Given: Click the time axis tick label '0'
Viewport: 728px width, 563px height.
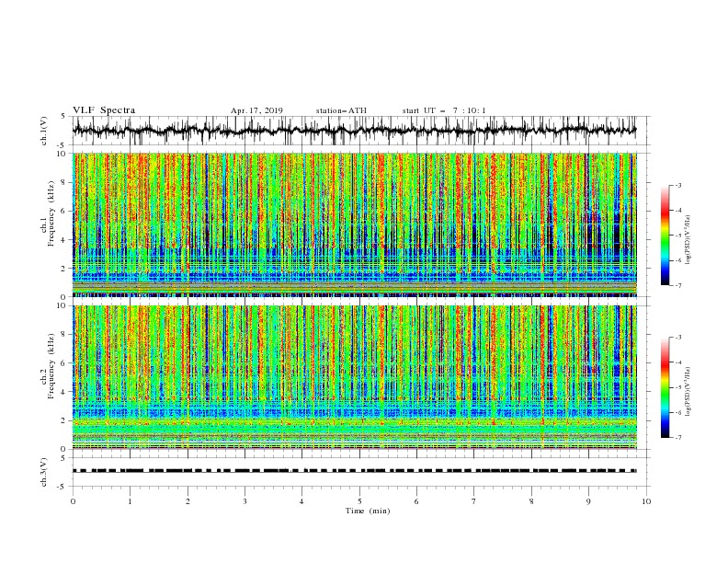Looking at the screenshot, I should 73,501.
